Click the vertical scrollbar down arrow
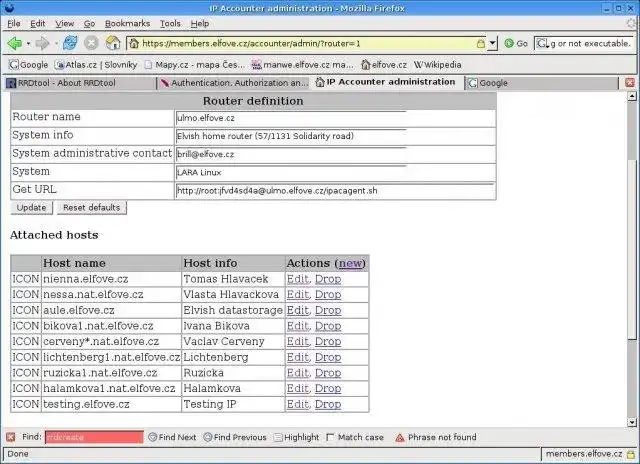The image size is (640, 464). (632, 422)
